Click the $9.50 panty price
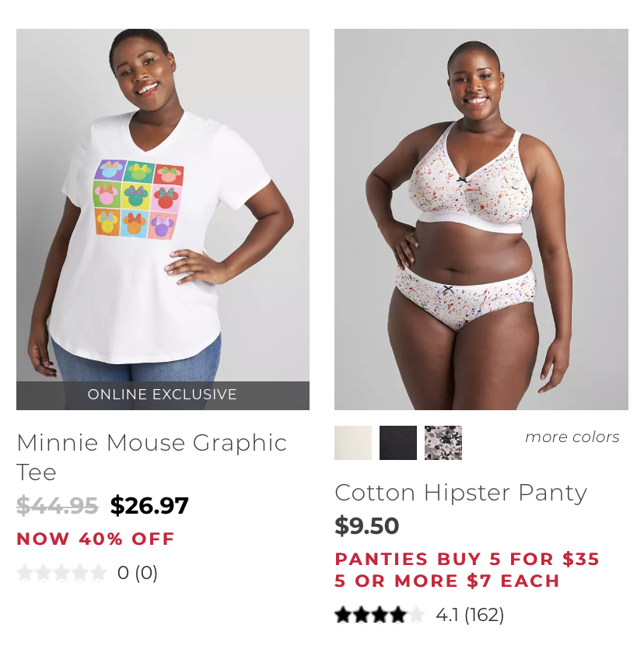 367,525
